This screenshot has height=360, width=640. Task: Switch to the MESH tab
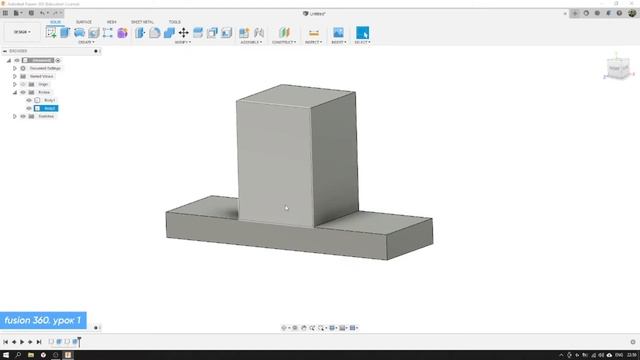pos(111,22)
